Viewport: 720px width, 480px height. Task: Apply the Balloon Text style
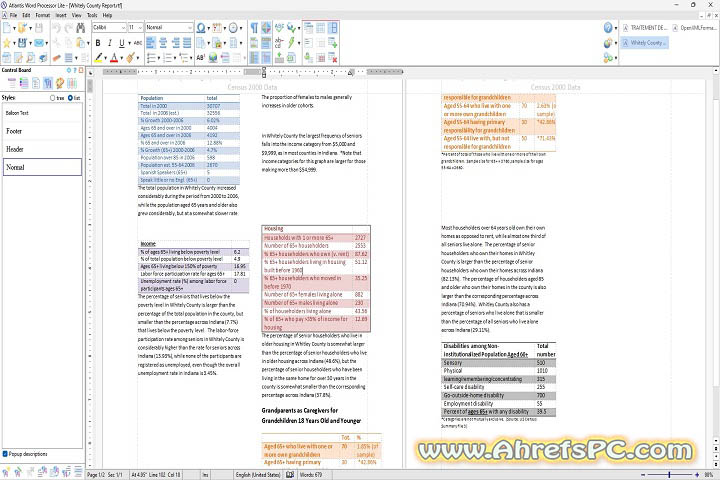pos(42,113)
